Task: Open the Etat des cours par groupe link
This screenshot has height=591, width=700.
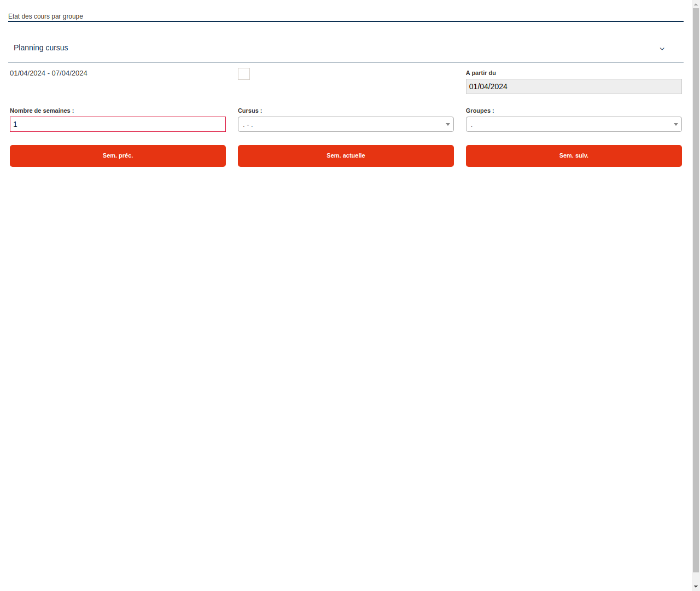Action: click(45, 16)
